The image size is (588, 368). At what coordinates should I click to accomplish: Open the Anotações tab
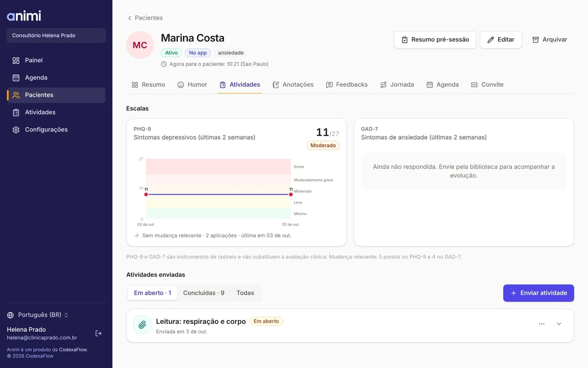tap(293, 85)
